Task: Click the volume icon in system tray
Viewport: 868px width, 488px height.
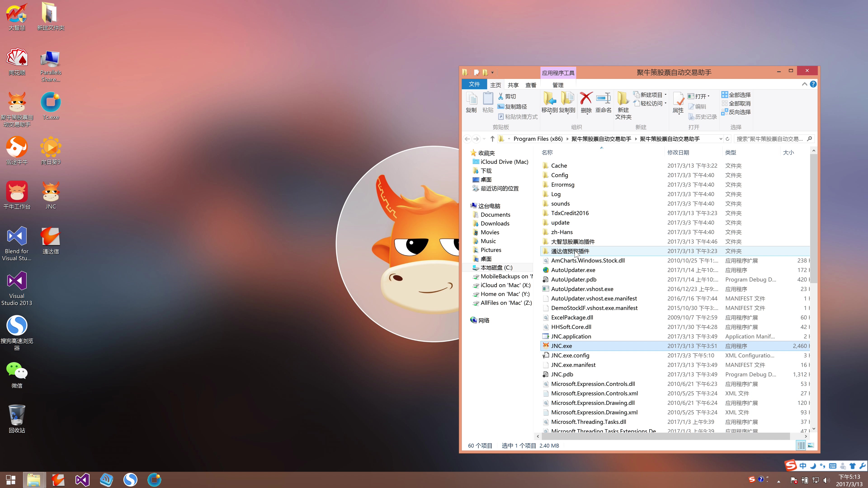Action: pyautogui.click(x=826, y=480)
